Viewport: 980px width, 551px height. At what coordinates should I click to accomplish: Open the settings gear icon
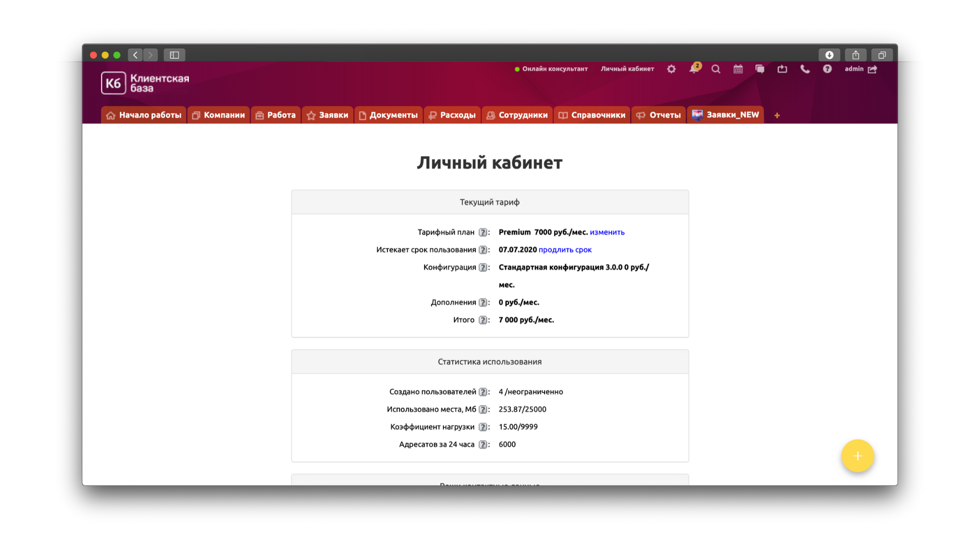point(671,69)
